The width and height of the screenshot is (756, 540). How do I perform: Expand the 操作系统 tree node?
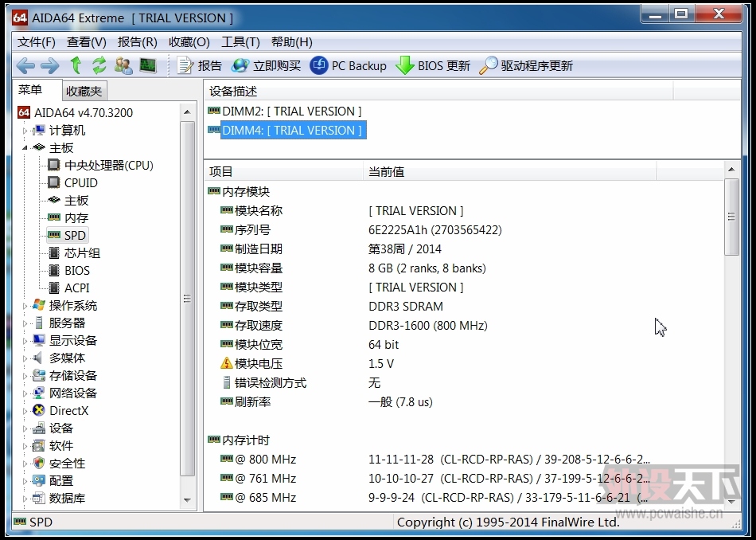point(25,306)
